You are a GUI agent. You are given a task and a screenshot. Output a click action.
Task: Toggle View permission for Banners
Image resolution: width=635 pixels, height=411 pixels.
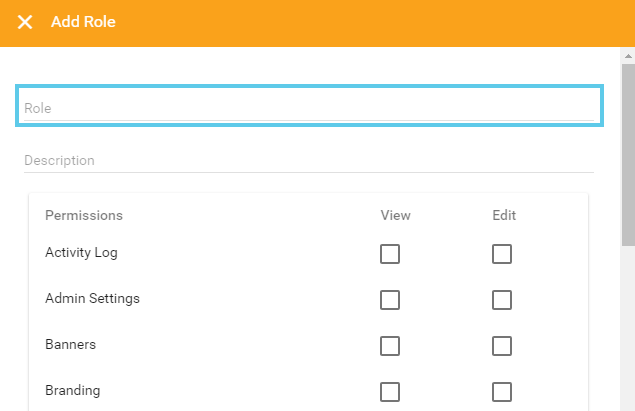click(x=390, y=346)
